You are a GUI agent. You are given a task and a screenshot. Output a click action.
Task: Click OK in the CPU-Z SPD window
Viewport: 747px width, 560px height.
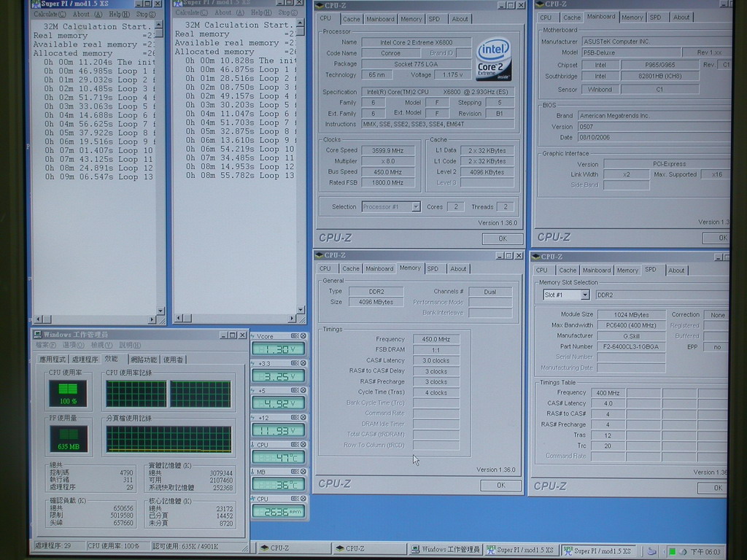coord(713,488)
